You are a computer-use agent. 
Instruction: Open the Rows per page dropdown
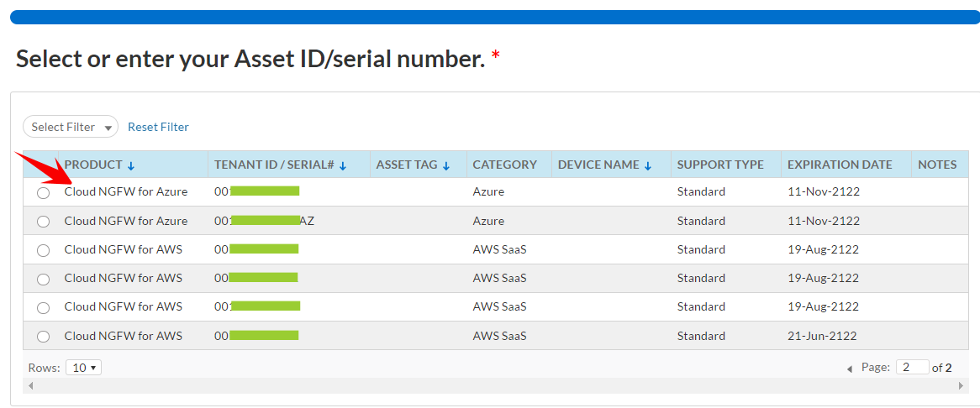[83, 368]
